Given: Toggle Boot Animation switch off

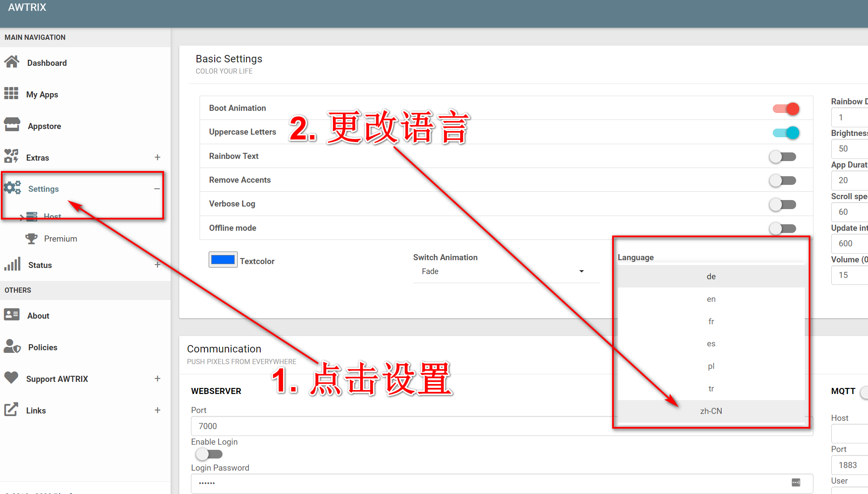Looking at the screenshot, I should click(x=786, y=109).
